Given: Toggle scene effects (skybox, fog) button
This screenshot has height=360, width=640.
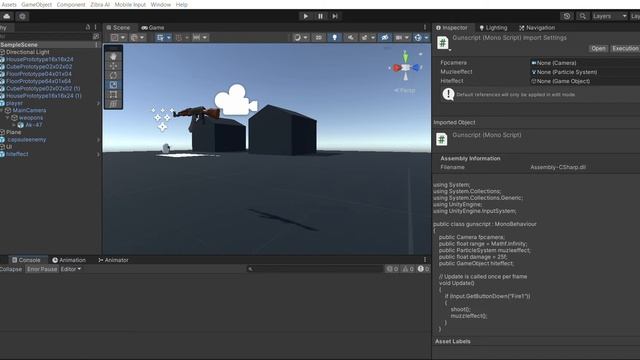Looking at the screenshot, I should (364, 38).
